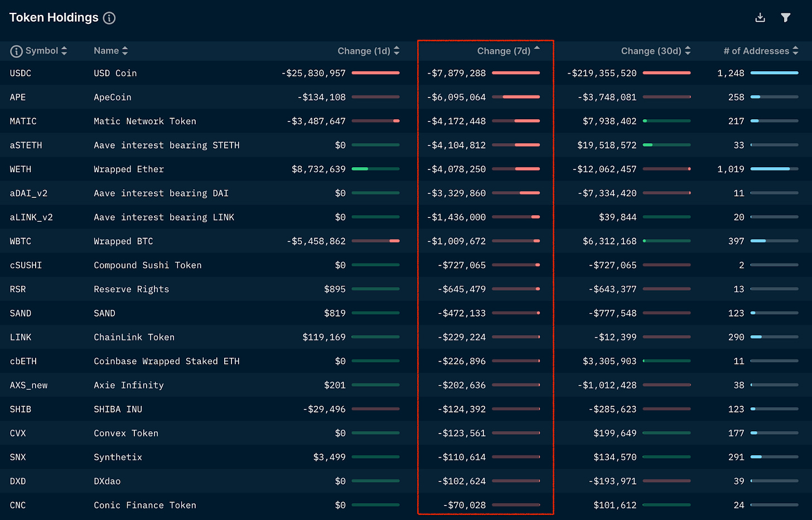Select the APE symbol cell
The width and height of the screenshot is (812, 520).
(x=18, y=97)
